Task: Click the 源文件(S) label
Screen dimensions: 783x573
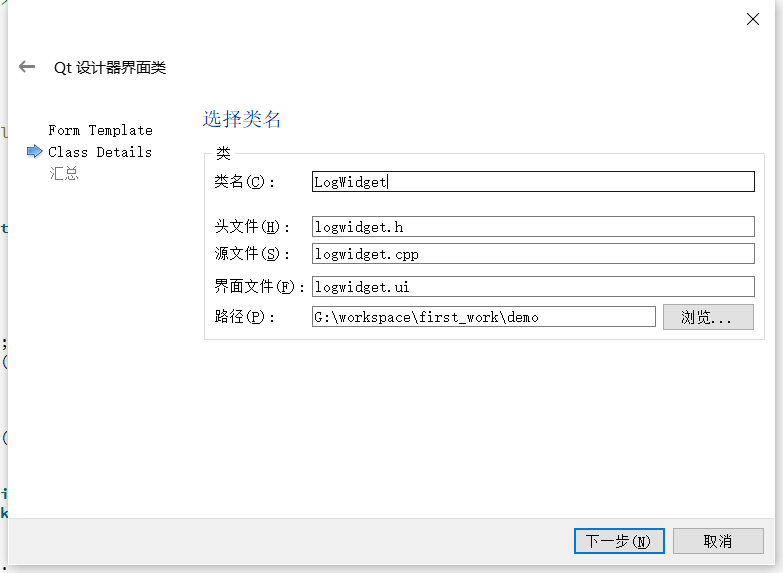Action: coord(252,254)
